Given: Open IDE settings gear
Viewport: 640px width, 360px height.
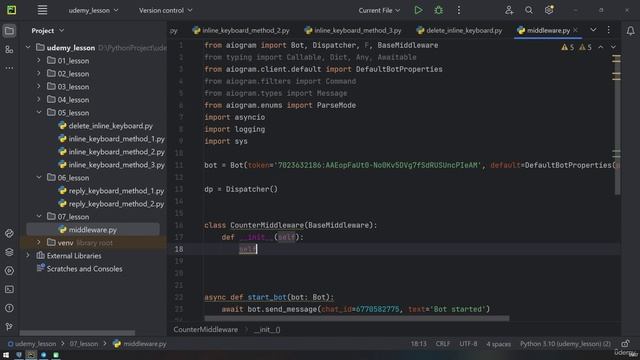Looking at the screenshot, I should click(549, 10).
